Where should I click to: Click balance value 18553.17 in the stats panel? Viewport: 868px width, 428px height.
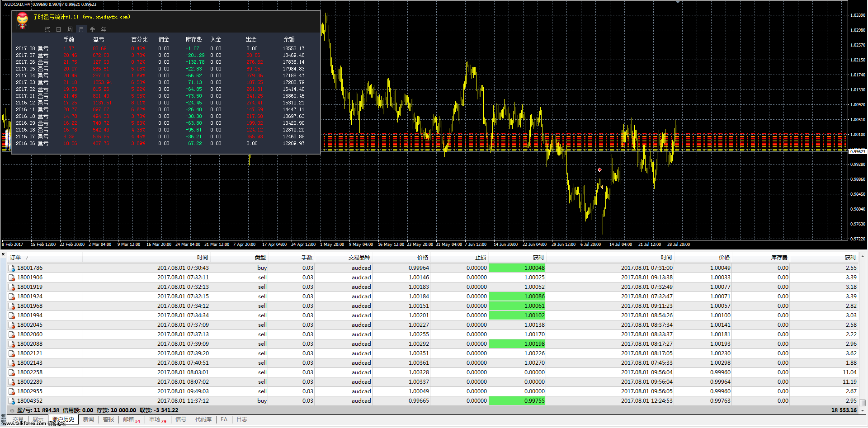pos(294,48)
